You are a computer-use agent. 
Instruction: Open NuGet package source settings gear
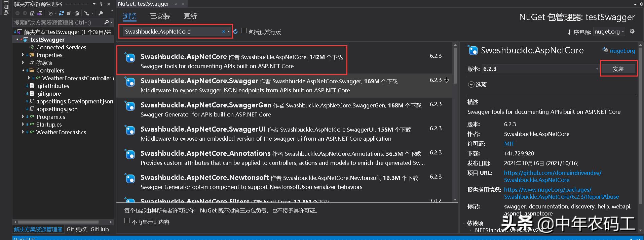(632, 31)
